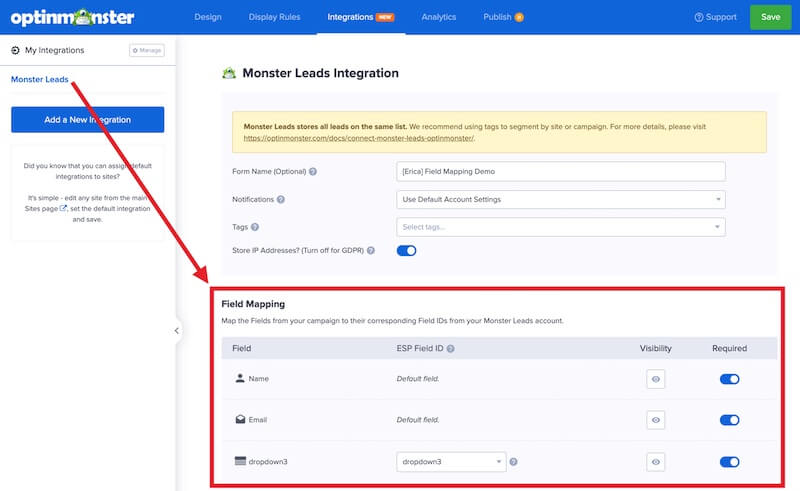Click the OptinMonster logo

(x=72, y=17)
